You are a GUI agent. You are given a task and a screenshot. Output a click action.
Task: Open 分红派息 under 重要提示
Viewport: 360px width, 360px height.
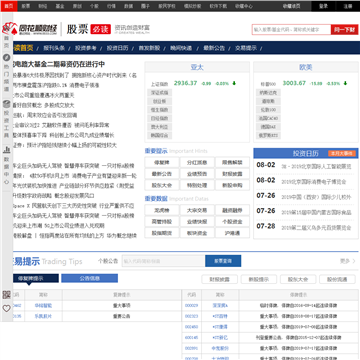point(197,163)
